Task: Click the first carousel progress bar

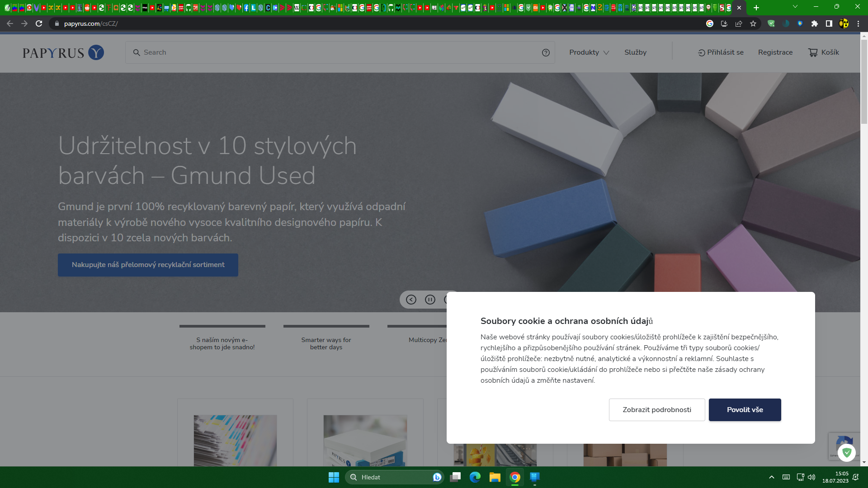Action: 222,326
